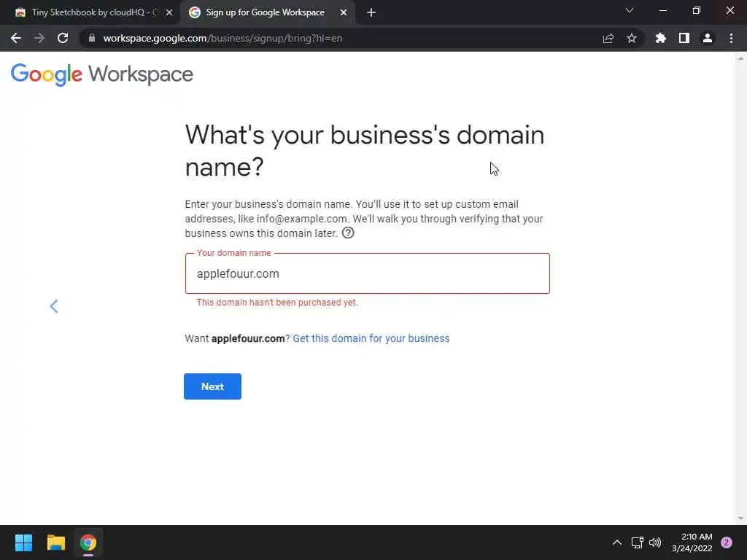Click the Google Workspace logo
747x560 pixels.
pyautogui.click(x=102, y=75)
